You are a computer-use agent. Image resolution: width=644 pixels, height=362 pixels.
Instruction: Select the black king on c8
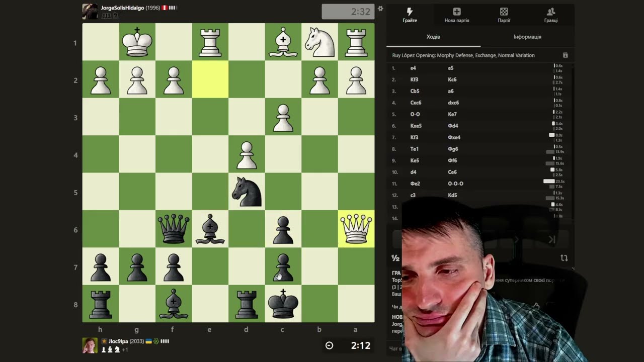pyautogui.click(x=283, y=304)
